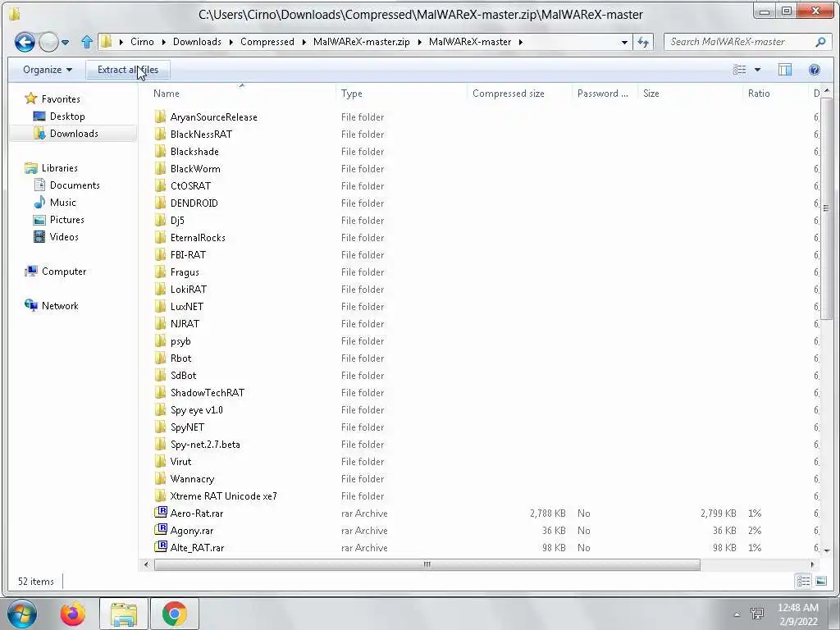Click MalWAReX-master.zip breadcrumb segment
This screenshot has height=630, width=840.
pyautogui.click(x=362, y=42)
